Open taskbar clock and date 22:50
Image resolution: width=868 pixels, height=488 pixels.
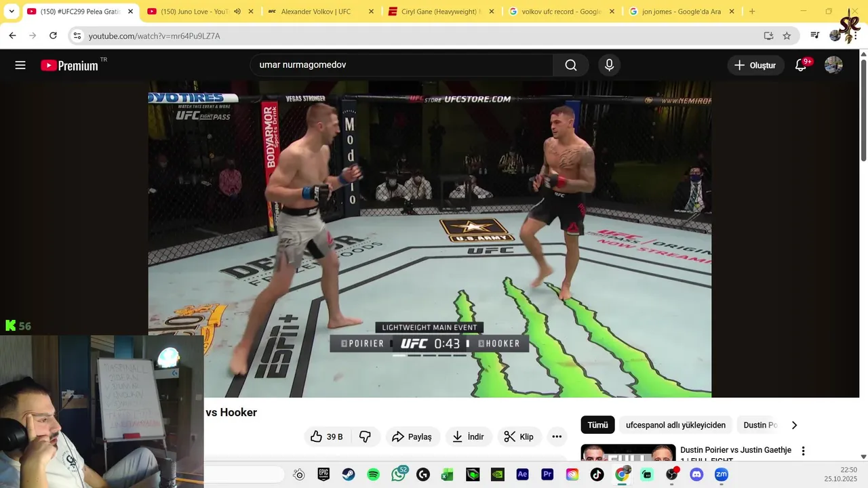click(x=841, y=474)
